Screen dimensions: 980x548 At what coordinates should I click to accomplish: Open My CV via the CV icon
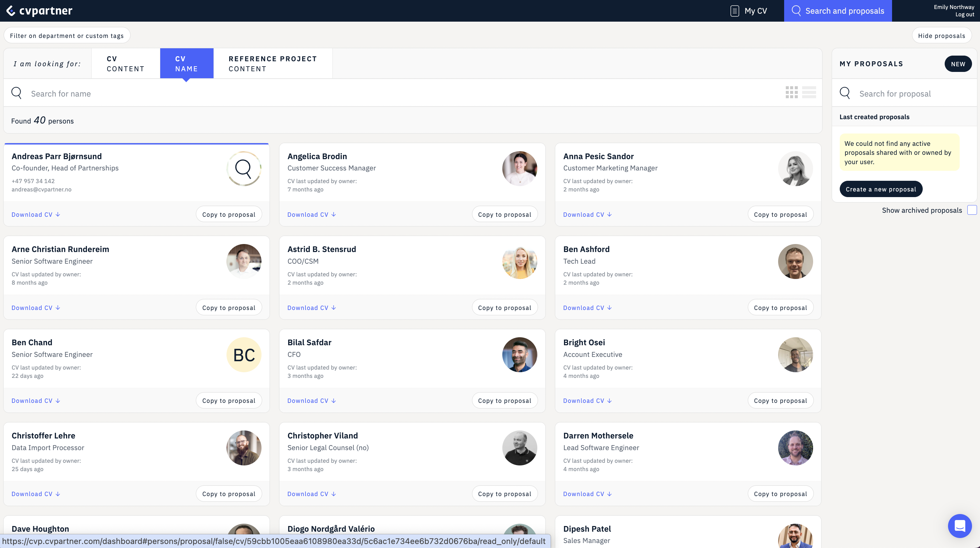click(x=734, y=11)
